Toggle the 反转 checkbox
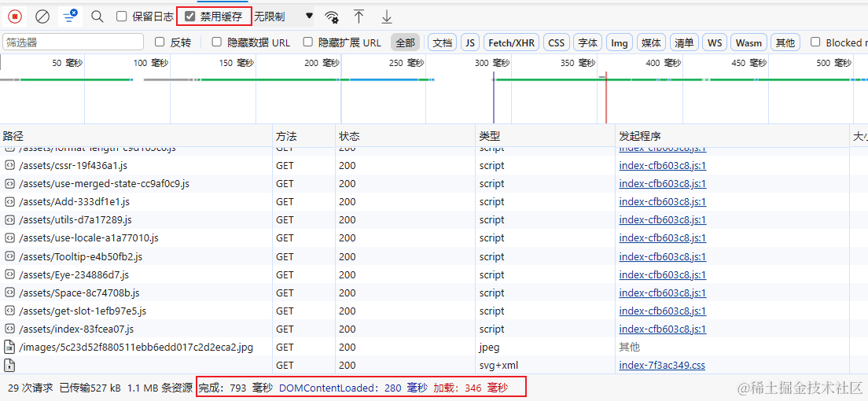 click(x=160, y=42)
